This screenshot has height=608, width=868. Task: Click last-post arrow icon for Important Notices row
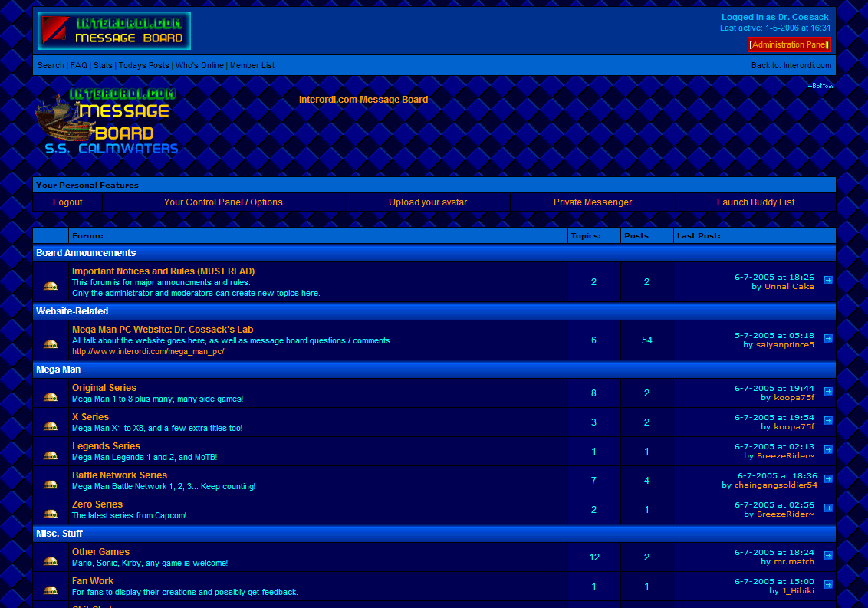point(828,281)
